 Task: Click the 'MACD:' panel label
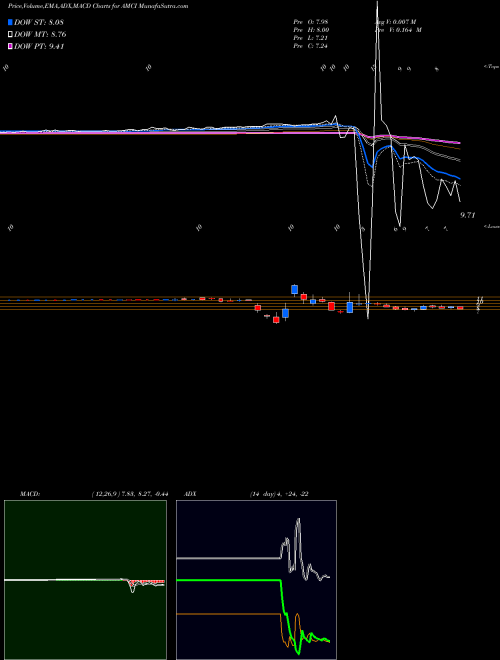[30, 494]
